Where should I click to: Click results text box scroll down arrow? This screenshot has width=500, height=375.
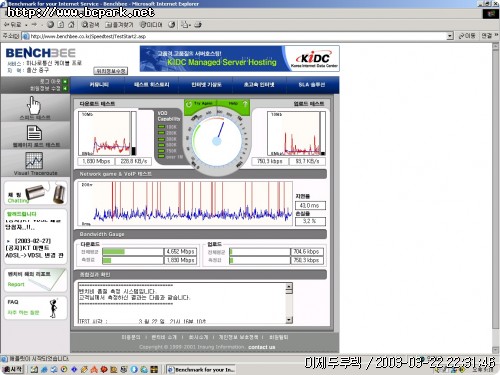point(289,320)
